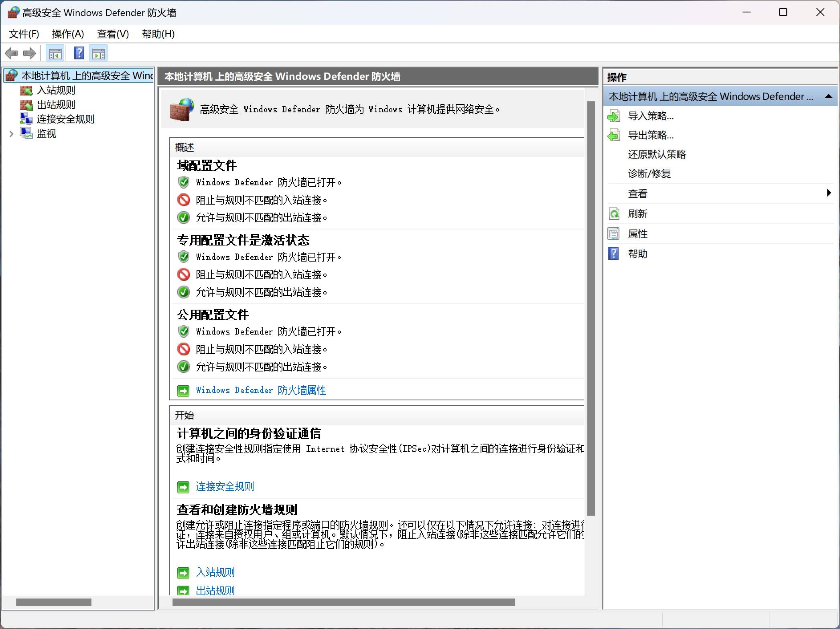Open the 连接安全规则 link in 开始 section
This screenshot has width=840, height=629.
[x=225, y=487]
